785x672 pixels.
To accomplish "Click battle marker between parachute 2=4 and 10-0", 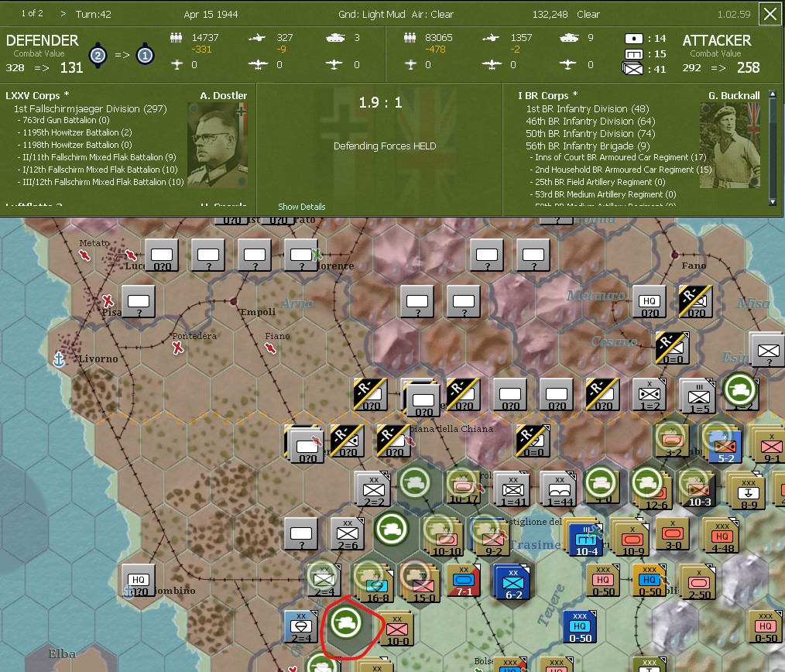I will tap(347, 624).
